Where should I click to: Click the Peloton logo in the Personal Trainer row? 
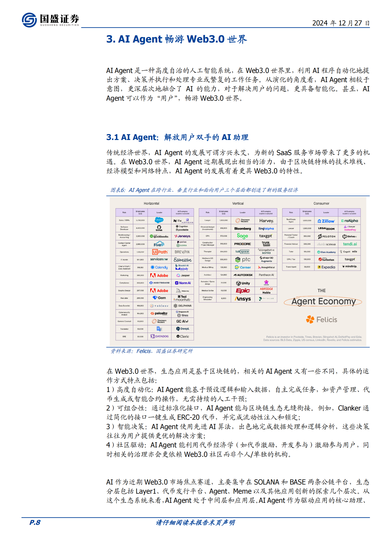click(x=326, y=236)
